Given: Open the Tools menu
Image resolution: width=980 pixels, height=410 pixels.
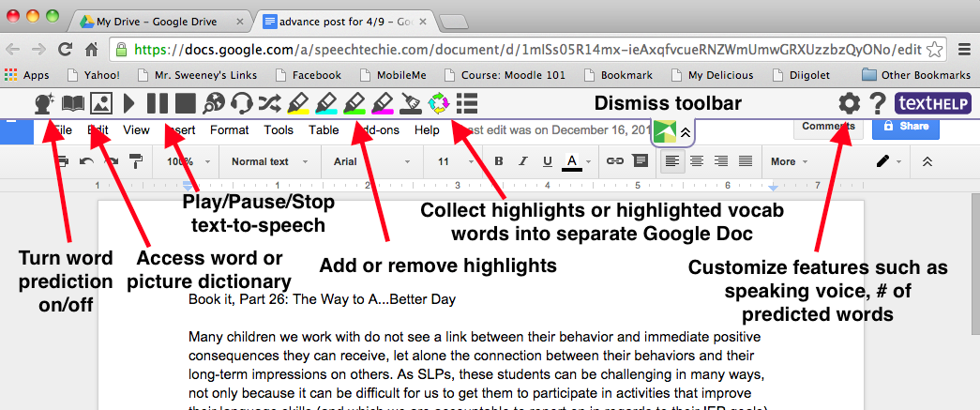Looking at the screenshot, I should pyautogui.click(x=279, y=130).
